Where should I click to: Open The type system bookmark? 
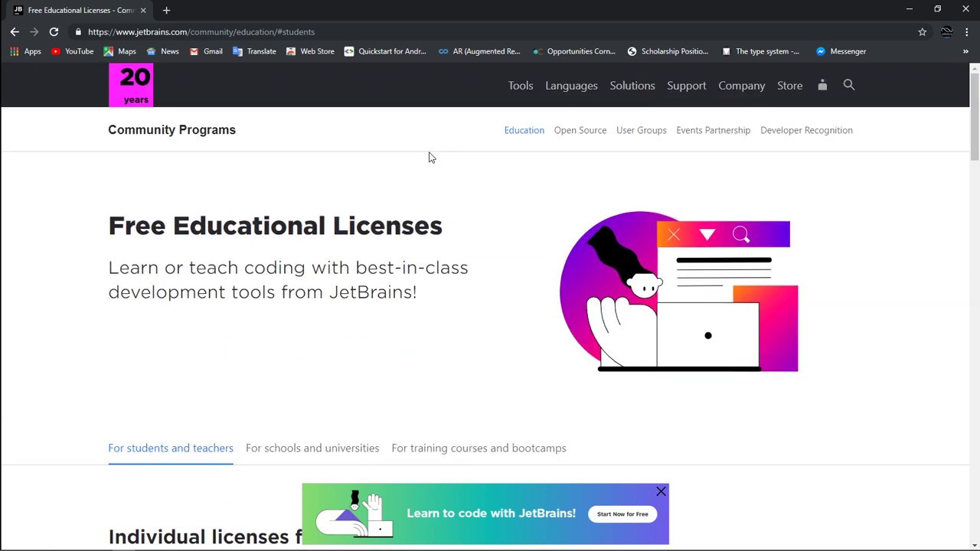760,51
